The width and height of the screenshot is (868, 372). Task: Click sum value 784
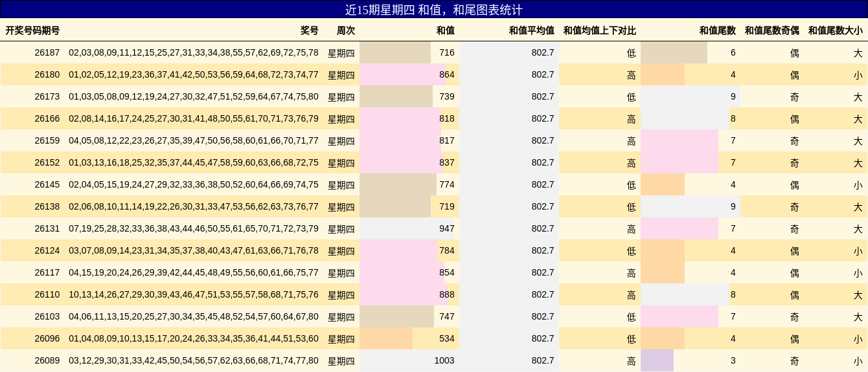[x=447, y=250]
